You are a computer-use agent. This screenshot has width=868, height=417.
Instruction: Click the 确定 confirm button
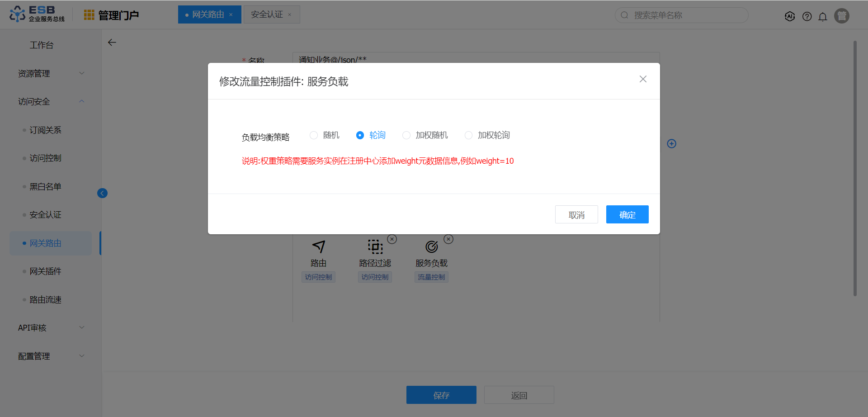[x=627, y=215]
